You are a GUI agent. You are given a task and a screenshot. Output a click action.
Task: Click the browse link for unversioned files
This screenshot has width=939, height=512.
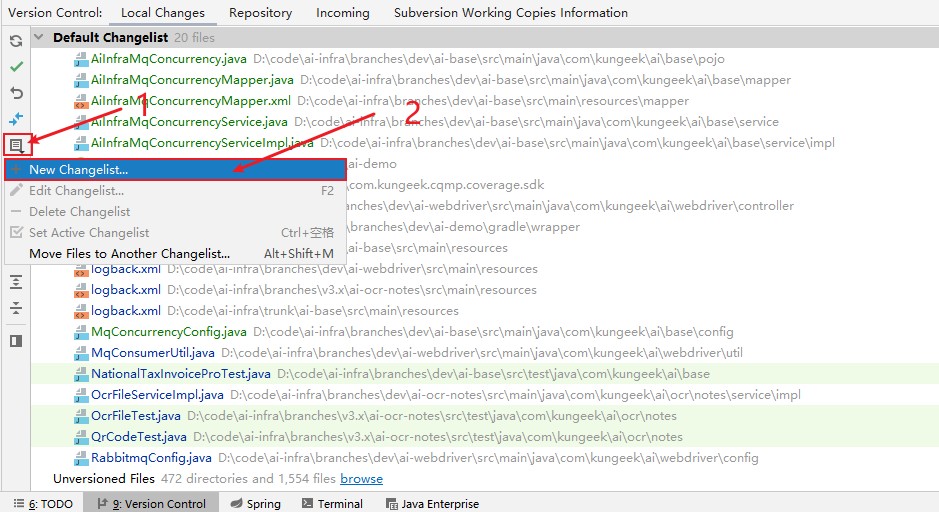[x=361, y=479]
